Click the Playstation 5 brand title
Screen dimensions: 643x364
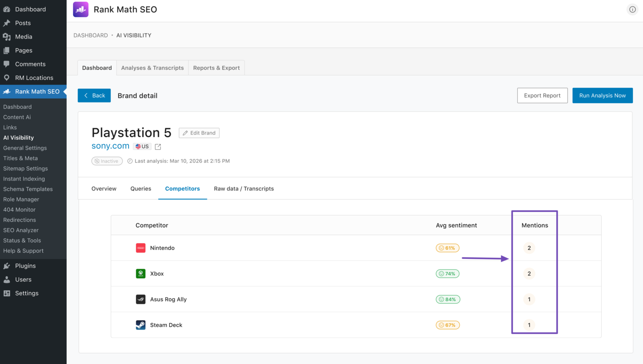[x=131, y=133]
